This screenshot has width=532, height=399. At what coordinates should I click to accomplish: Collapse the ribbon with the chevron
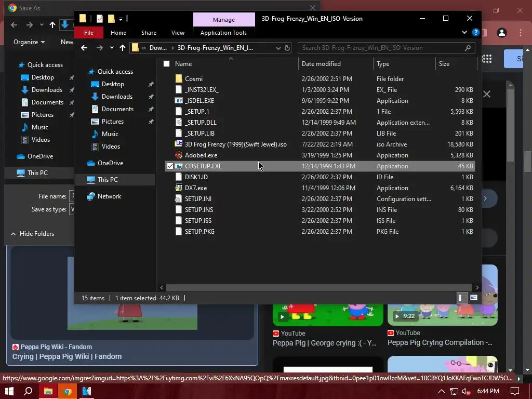coord(464,33)
